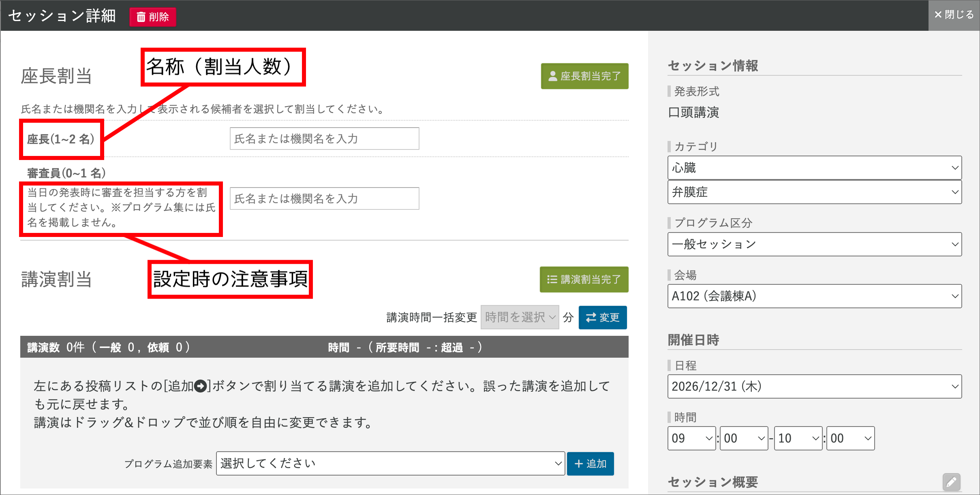Open the プログラム追加要素 選択してください dropdown
The width and height of the screenshot is (980, 495).
coord(390,463)
